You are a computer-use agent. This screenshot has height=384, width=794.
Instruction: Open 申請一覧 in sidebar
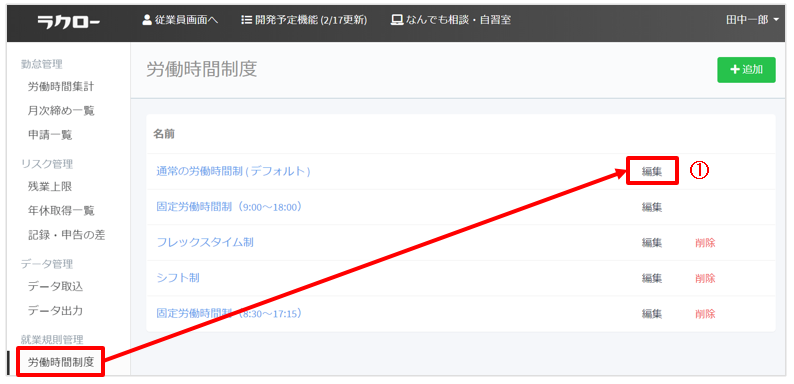pos(50,135)
